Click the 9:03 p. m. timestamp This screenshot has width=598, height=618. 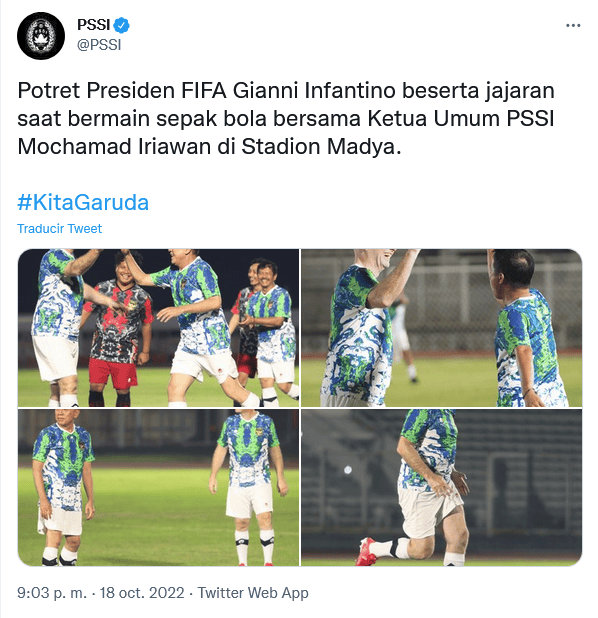coord(52,593)
